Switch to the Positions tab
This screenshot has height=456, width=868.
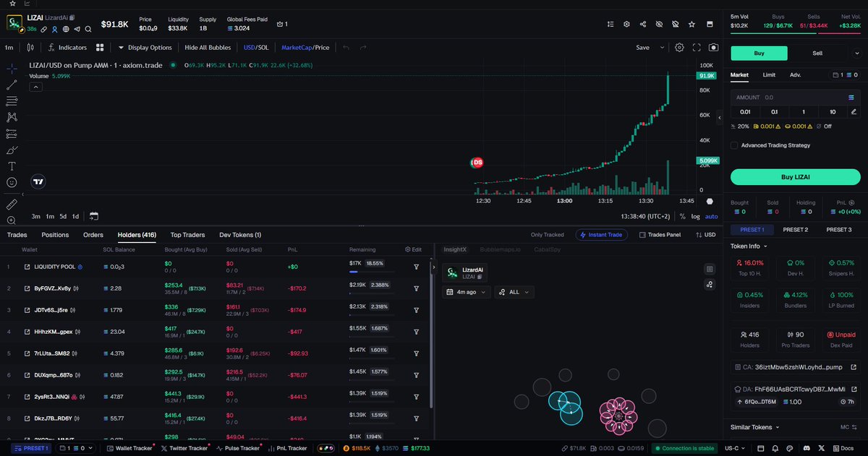55,235
